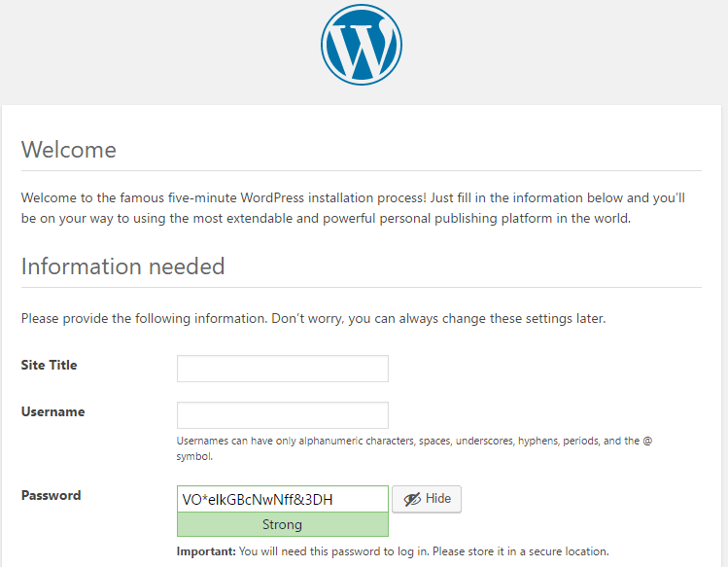Click the 'Welcome' heading
This screenshot has height=567, width=728.
[x=69, y=150]
